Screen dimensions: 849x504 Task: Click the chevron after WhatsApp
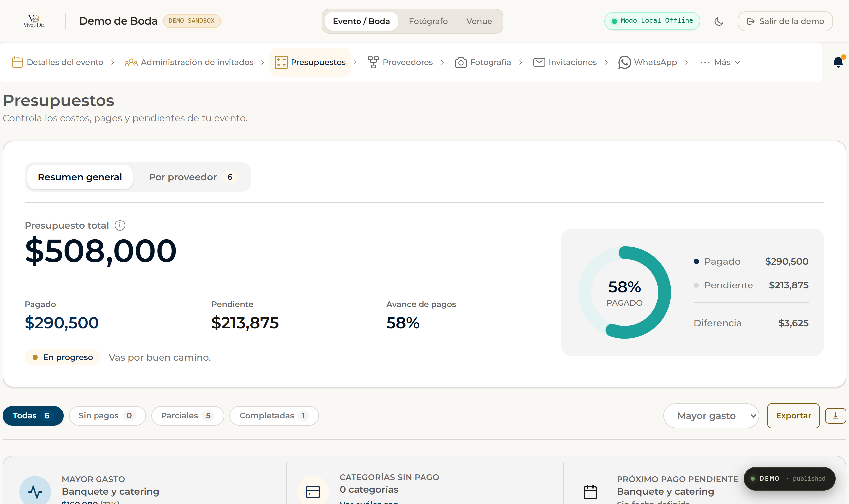(x=686, y=62)
